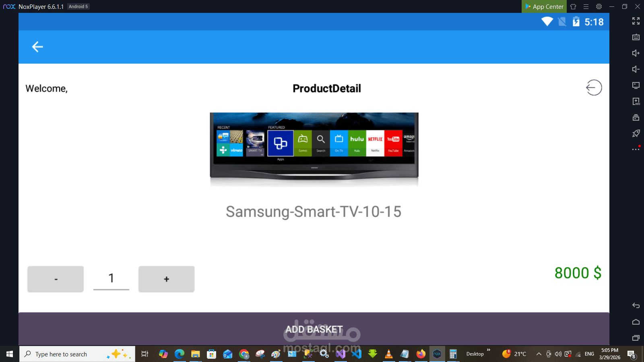Image resolution: width=644 pixels, height=362 pixels.
Task: Click the ADD BASKET button
Action: point(314,329)
